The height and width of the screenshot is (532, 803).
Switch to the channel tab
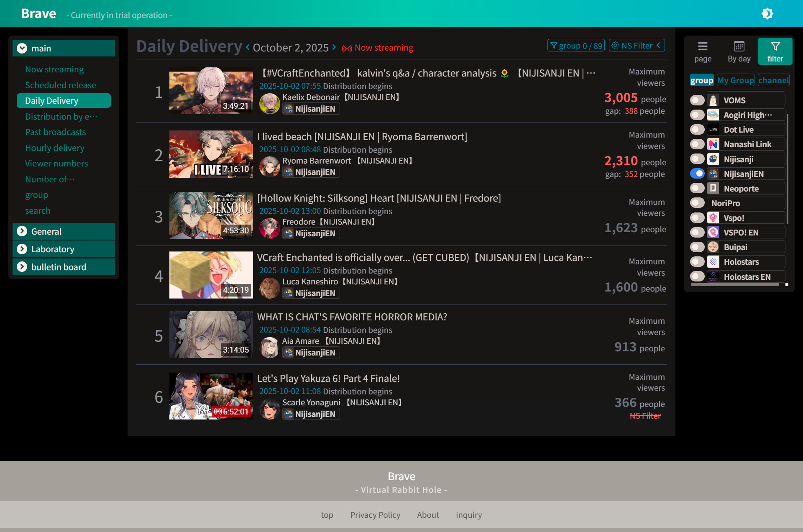coord(773,80)
